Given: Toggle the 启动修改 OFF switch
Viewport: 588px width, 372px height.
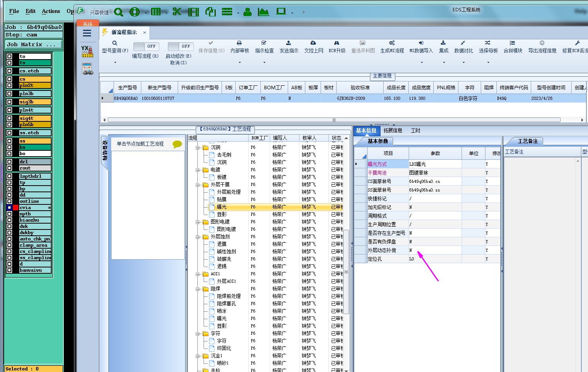Looking at the screenshot, I should [x=180, y=46].
